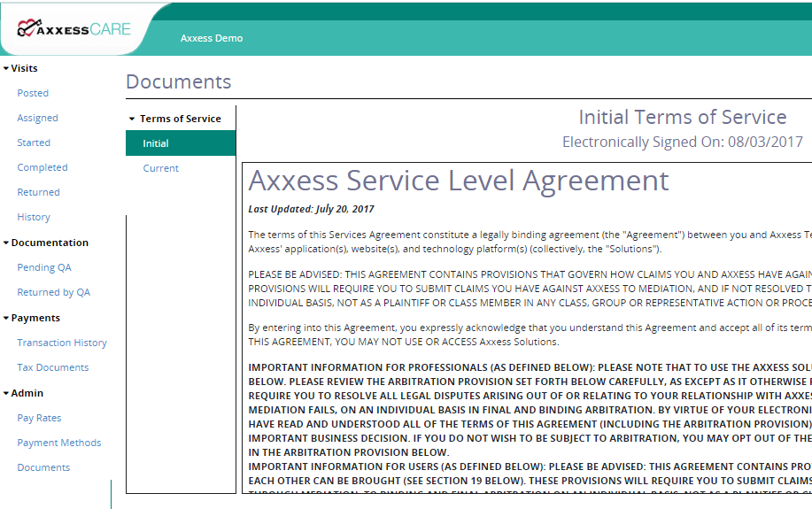812x509 pixels.
Task: Collapse the Documentation section arrow
Action: click(x=5, y=243)
